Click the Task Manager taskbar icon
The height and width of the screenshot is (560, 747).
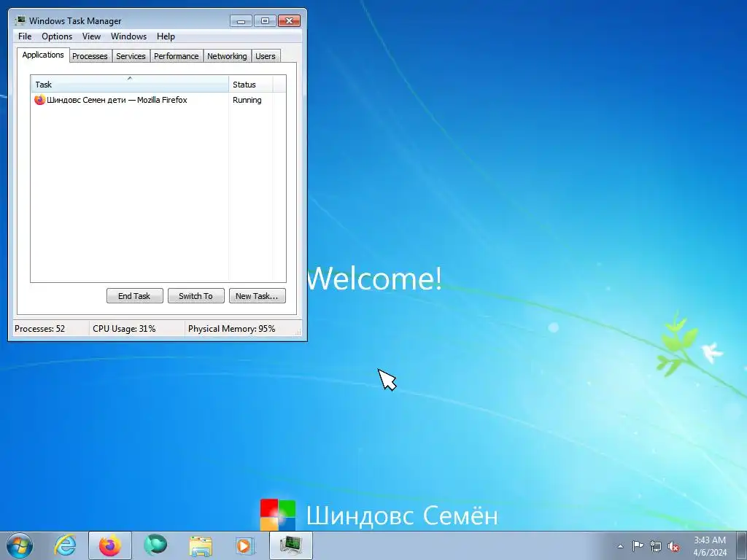tap(290, 545)
